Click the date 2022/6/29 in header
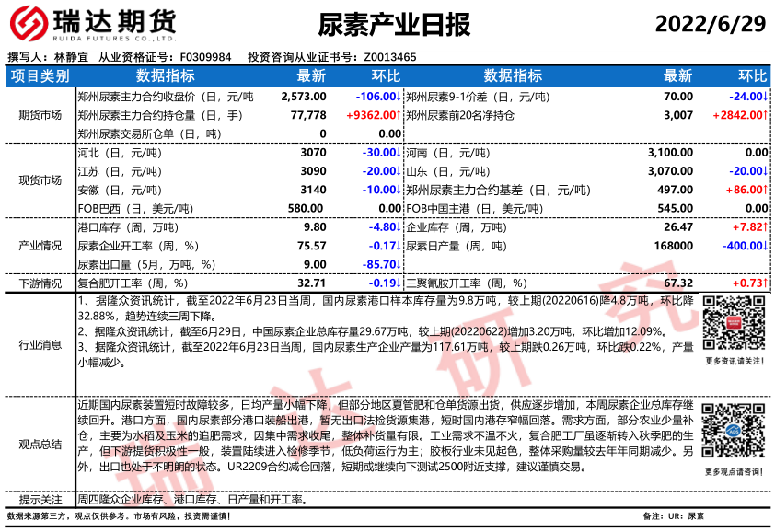 (x=710, y=25)
